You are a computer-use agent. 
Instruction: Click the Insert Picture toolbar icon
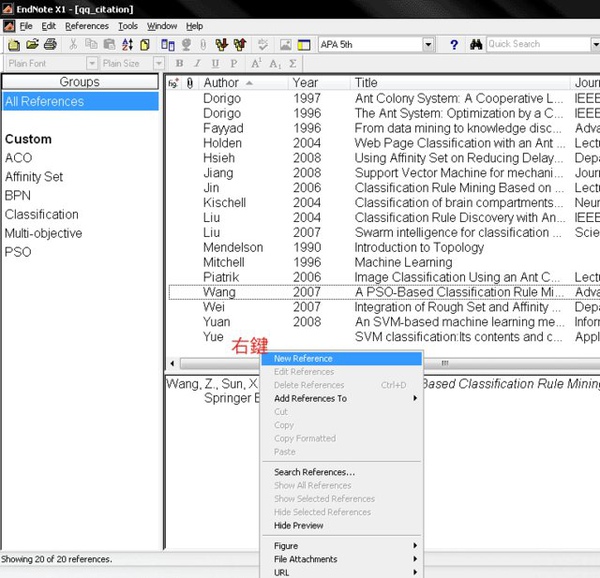coord(285,45)
